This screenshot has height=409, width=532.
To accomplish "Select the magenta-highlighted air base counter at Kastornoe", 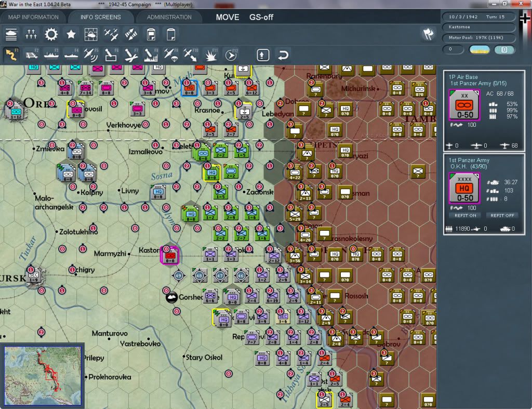I will [x=169, y=255].
